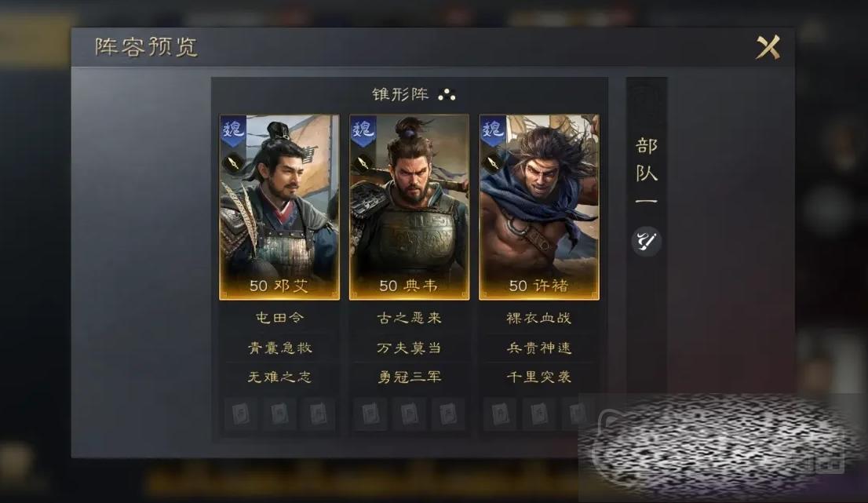This screenshot has height=503, width=868.
Task: Select the 裸衣血战 skill
Action: (x=538, y=318)
